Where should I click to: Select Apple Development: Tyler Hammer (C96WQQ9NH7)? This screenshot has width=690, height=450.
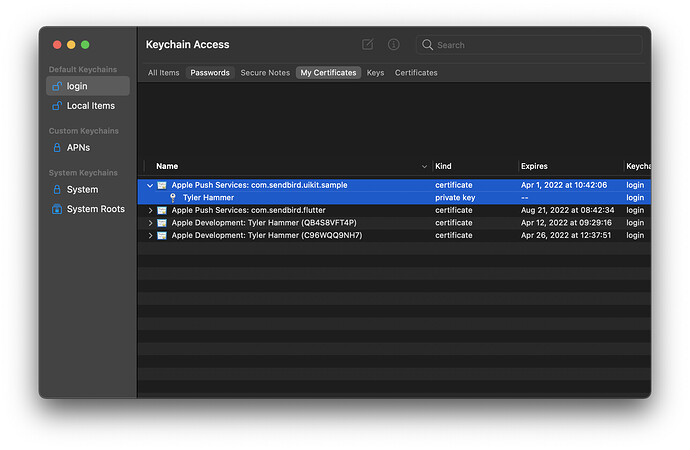(x=394, y=235)
